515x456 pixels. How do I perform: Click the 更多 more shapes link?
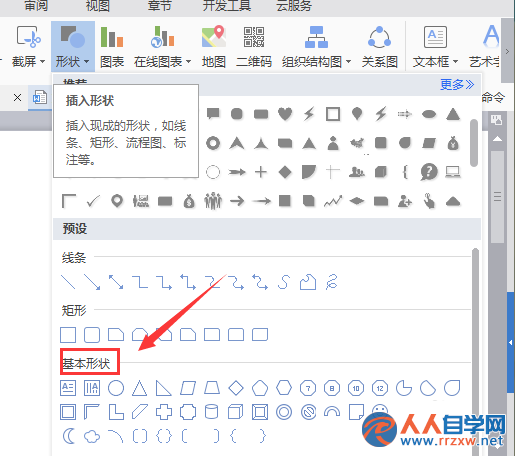click(457, 84)
